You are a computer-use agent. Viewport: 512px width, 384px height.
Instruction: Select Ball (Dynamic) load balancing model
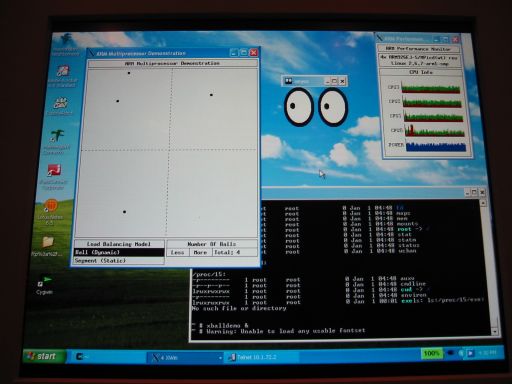point(119,252)
